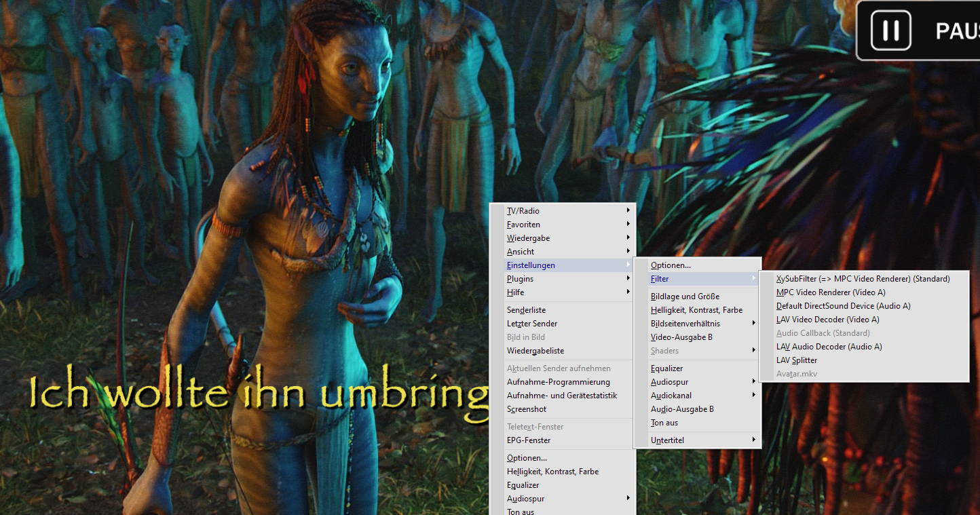Image resolution: width=980 pixels, height=515 pixels.
Task: Expand the Bildseitenverhältnis submenu
Action: 685,324
